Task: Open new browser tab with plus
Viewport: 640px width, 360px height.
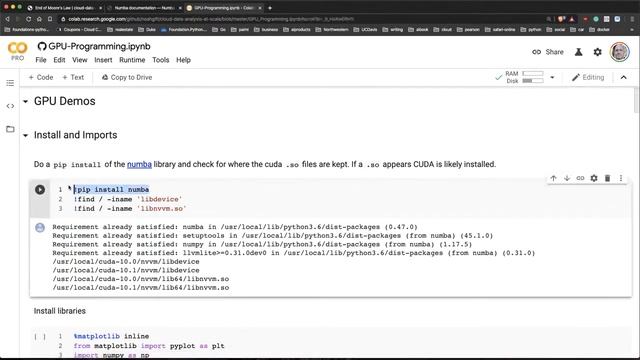Action: click(x=270, y=8)
